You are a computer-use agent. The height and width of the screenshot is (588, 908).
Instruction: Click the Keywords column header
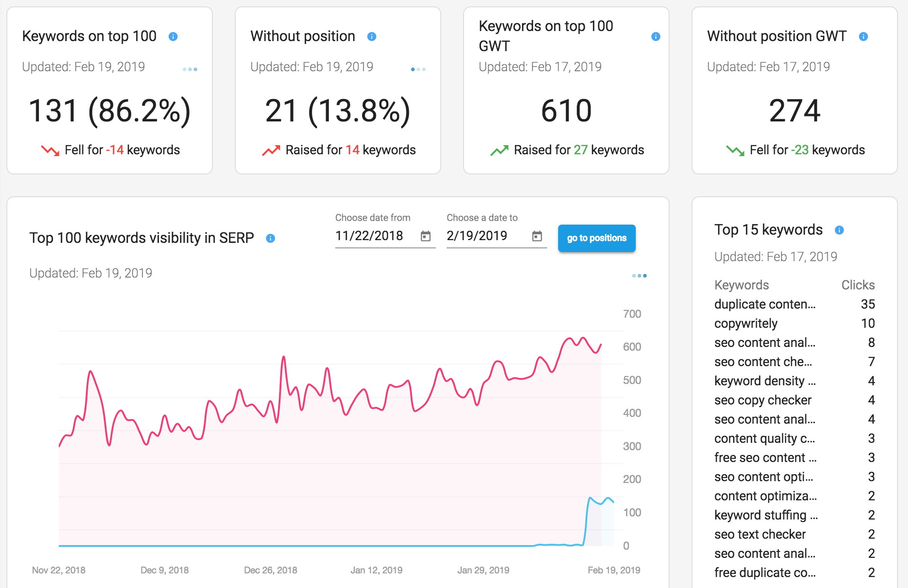pyautogui.click(x=742, y=285)
